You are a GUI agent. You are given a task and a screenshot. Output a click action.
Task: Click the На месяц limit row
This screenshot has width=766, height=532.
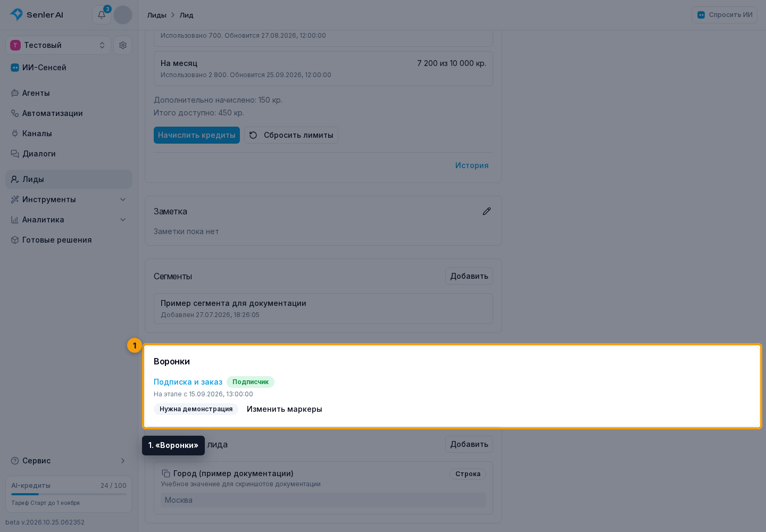click(x=323, y=69)
